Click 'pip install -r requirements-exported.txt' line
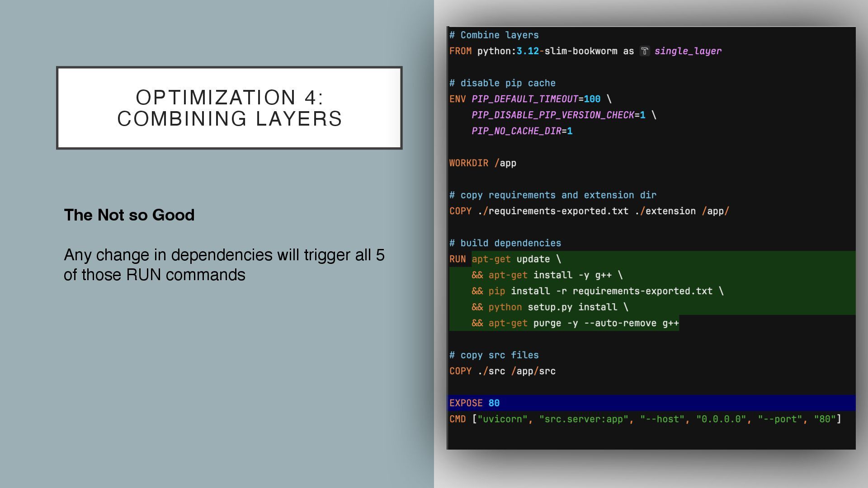868x488 pixels. click(598, 291)
